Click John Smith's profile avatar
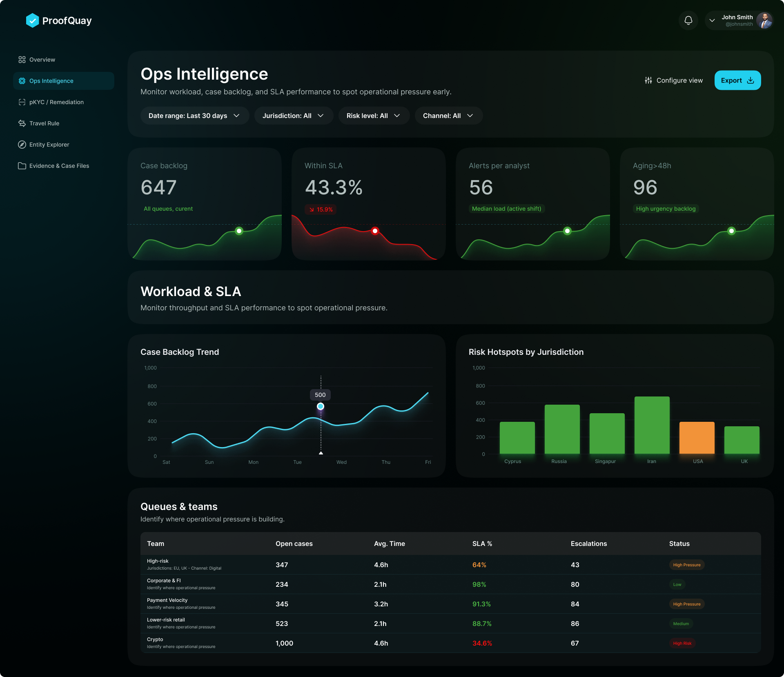Image resolution: width=784 pixels, height=677 pixels. pos(764,20)
